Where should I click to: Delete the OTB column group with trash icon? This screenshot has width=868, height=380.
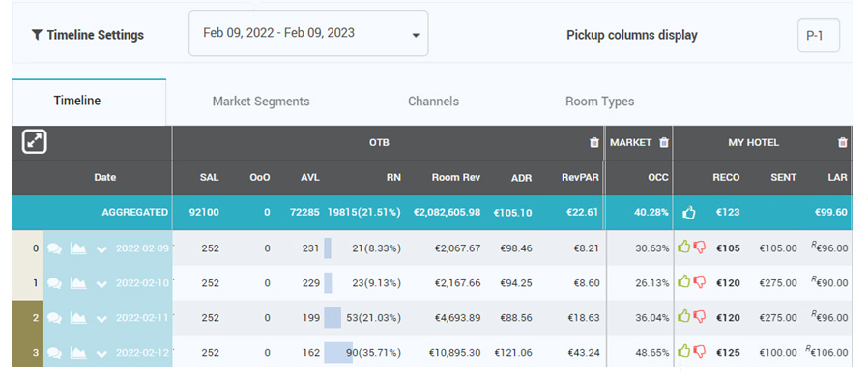coord(594,142)
